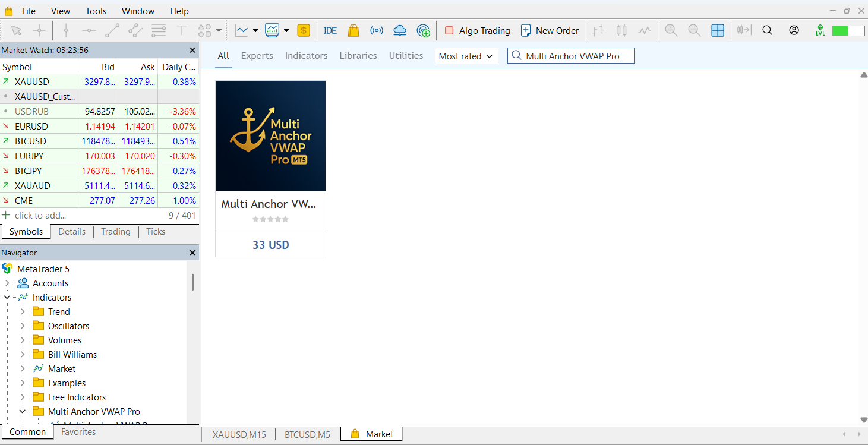The height and width of the screenshot is (445, 868).
Task: Tile windows with grid icon
Action: (x=718, y=30)
